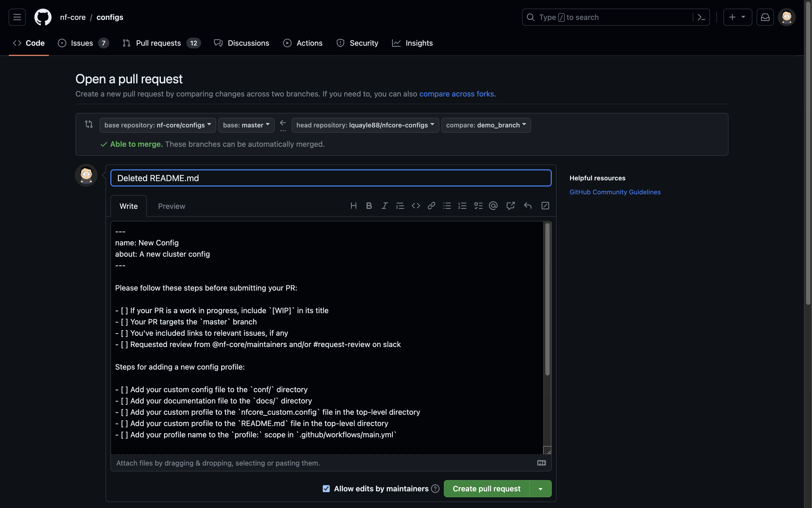Open slash commands icon in toolbar
This screenshot has height=508, width=812.
[x=545, y=206]
